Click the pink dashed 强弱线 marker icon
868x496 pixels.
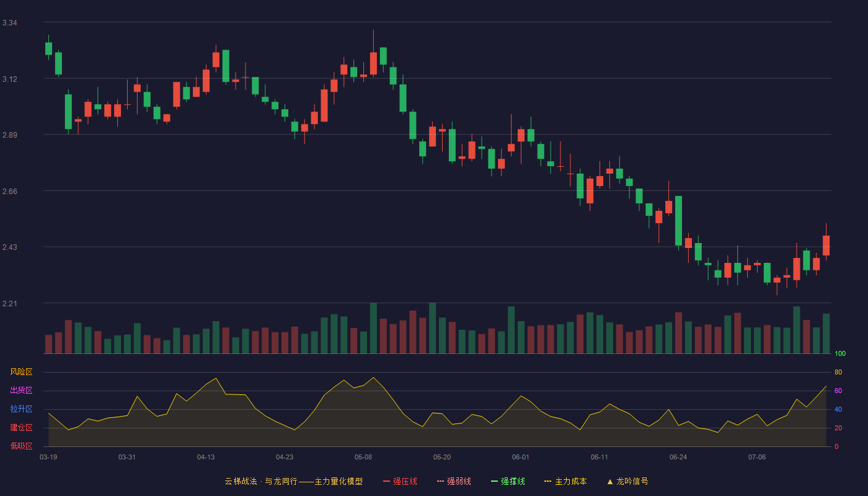click(x=440, y=481)
